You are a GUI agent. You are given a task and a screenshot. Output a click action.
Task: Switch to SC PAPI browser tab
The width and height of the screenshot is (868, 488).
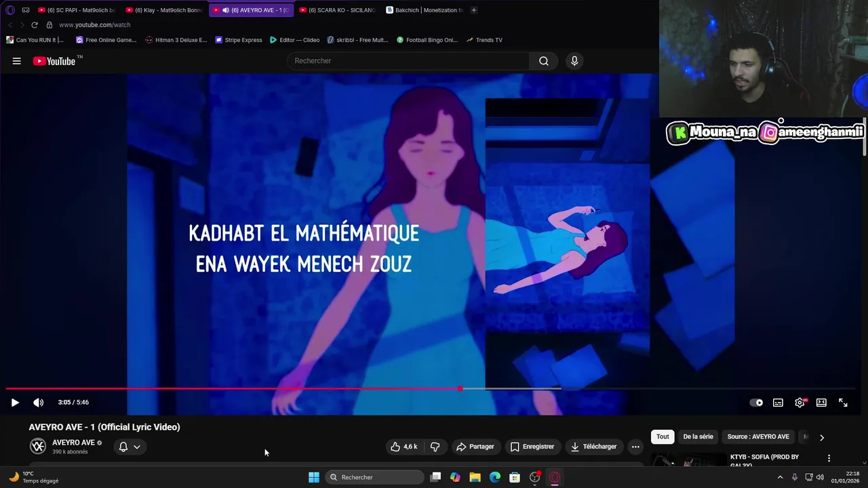(77, 10)
